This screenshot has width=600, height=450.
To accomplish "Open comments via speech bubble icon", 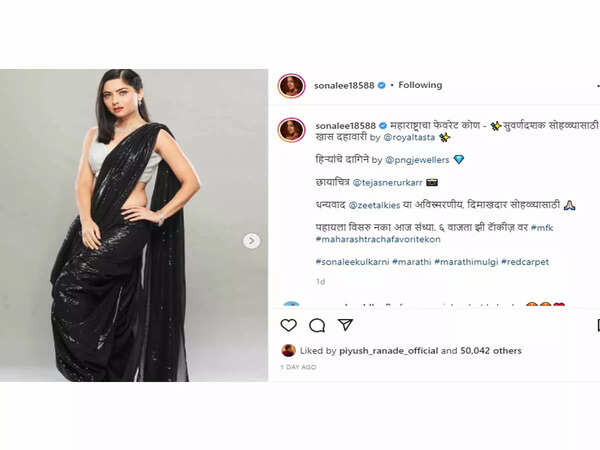I will pyautogui.click(x=317, y=325).
